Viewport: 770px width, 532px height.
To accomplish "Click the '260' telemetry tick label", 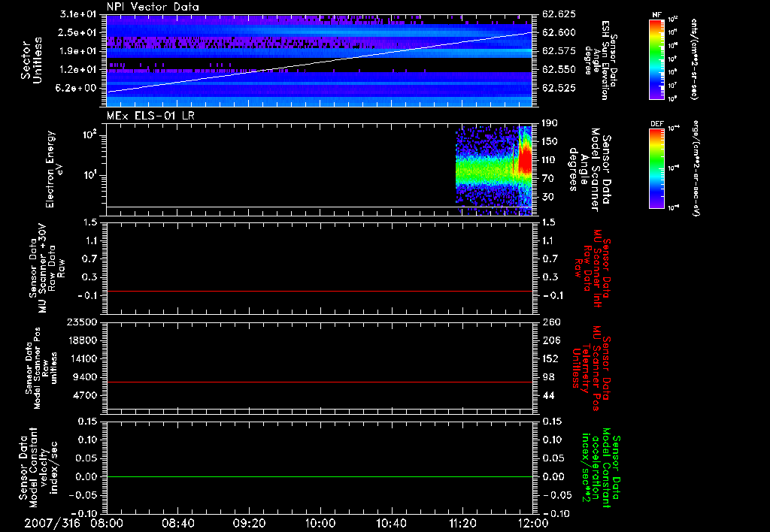I will coord(550,322).
